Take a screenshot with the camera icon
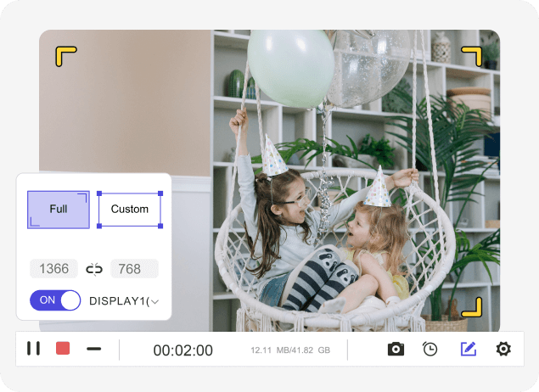This screenshot has height=392, width=539. click(x=396, y=349)
